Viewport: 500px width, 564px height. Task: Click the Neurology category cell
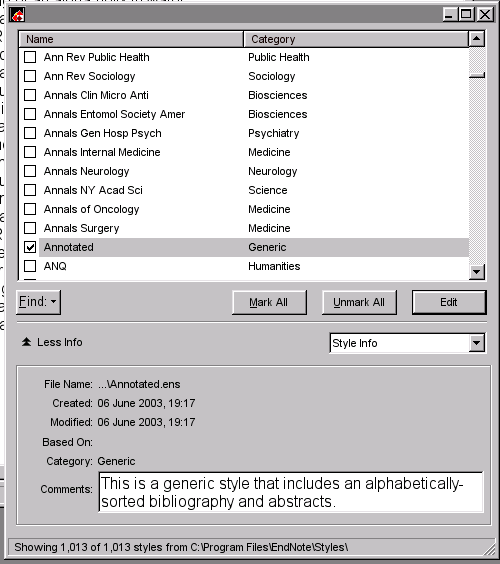tap(273, 171)
